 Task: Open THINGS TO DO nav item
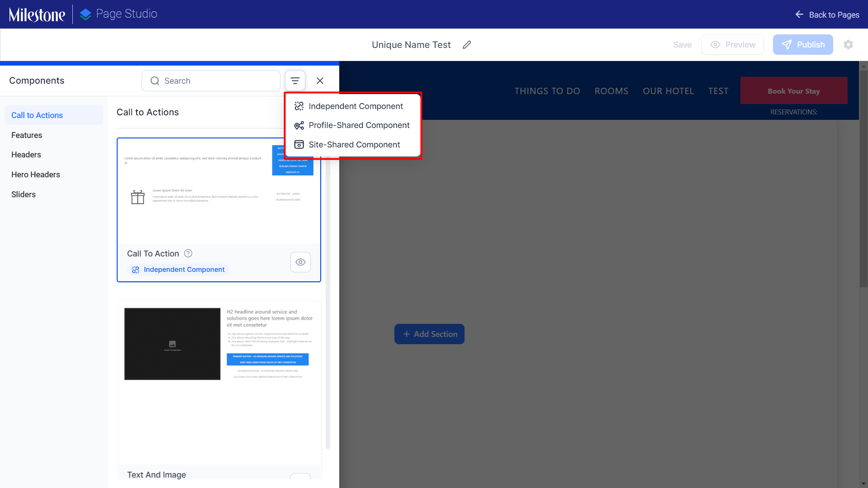[547, 91]
